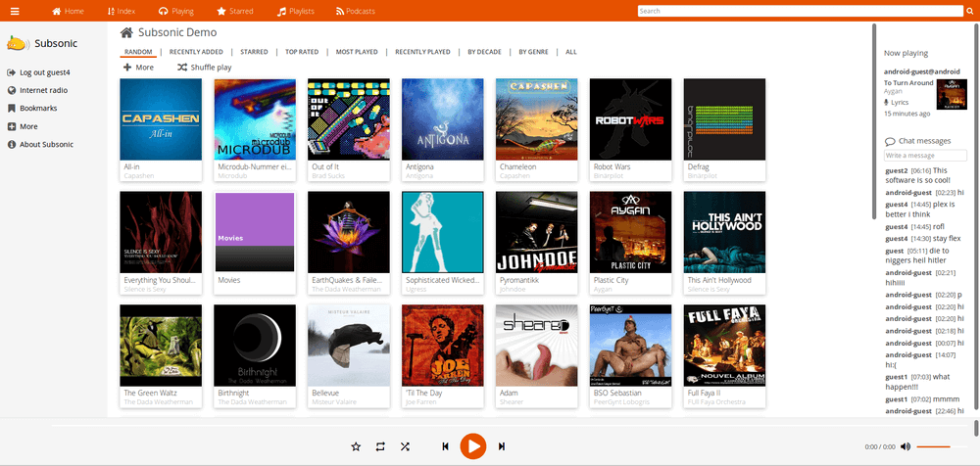Viewport: 980px width, 466px height.
Task: Click Shuffle play button
Action: [x=205, y=68]
